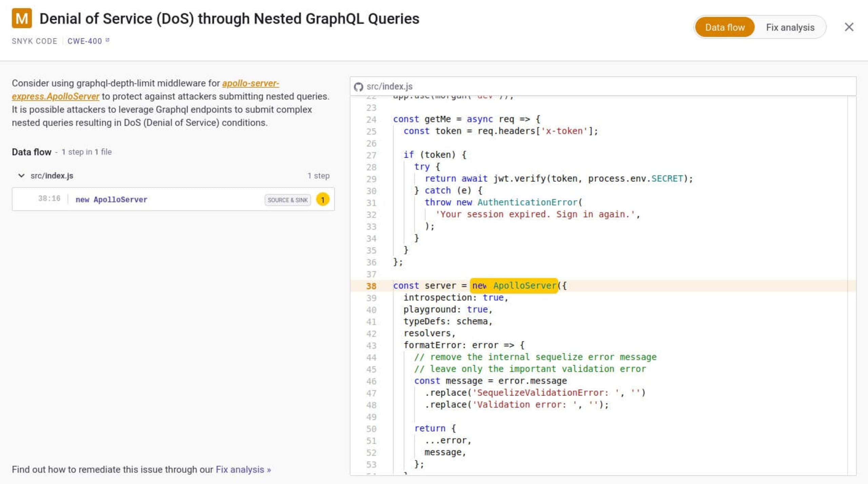Click the jwt.verify line 29 code
The image size is (868, 484).
pos(559,178)
